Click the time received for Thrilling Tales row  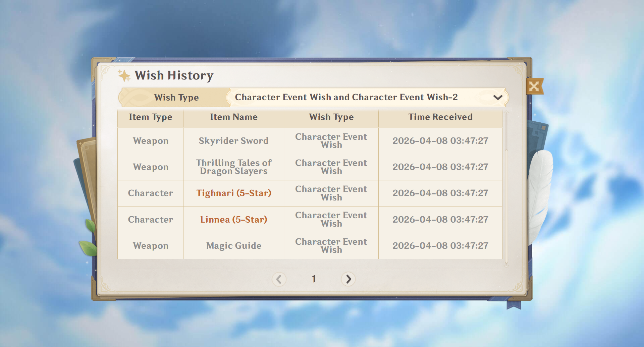coord(440,167)
